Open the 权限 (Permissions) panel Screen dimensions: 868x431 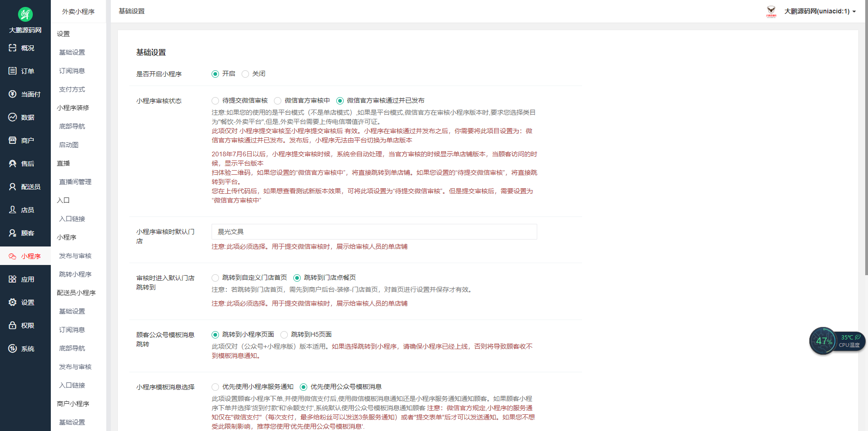tap(25, 325)
